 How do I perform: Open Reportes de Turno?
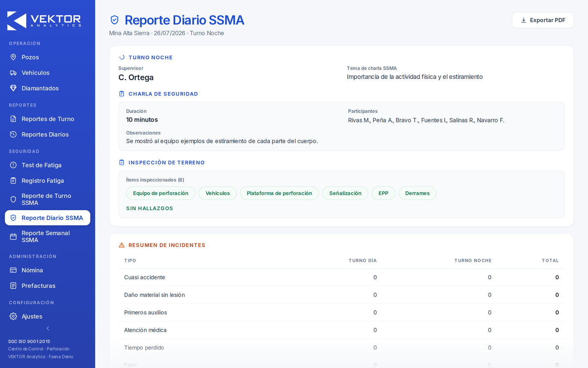point(47,119)
